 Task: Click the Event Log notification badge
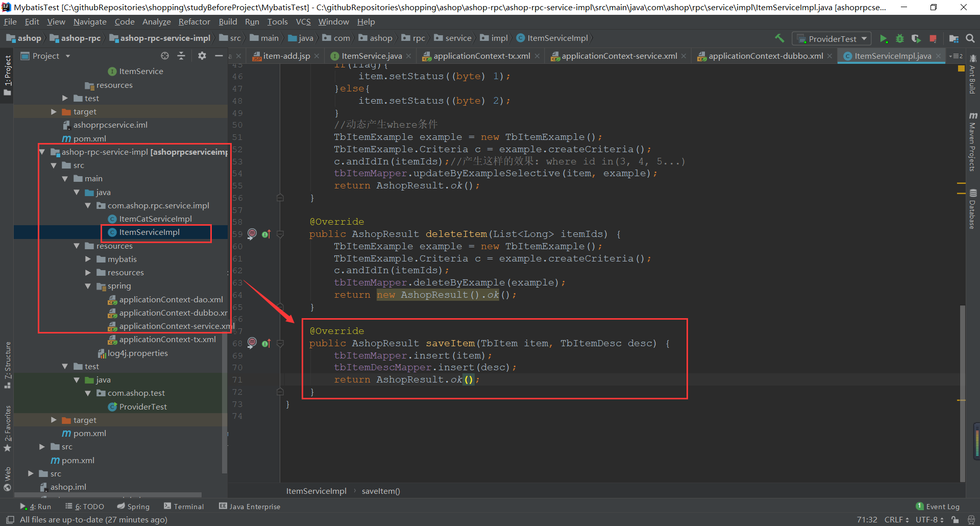[x=920, y=506]
